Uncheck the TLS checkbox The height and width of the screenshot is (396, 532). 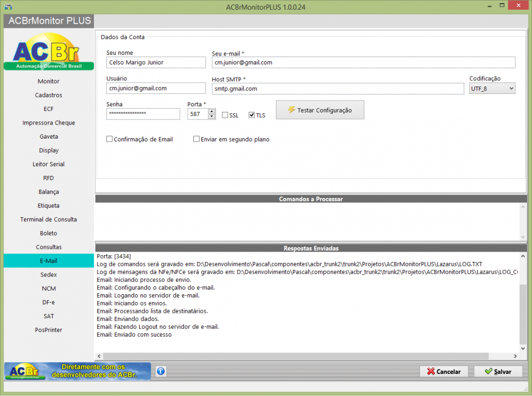(x=252, y=115)
